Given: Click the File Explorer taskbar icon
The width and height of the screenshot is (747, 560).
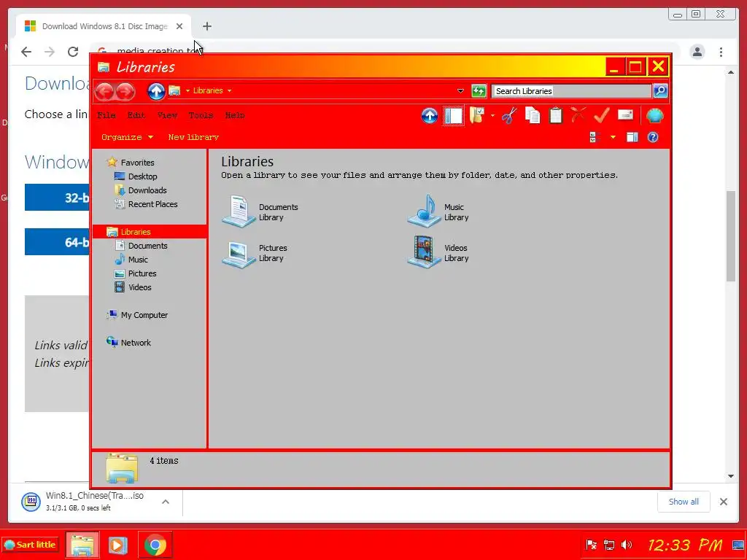Looking at the screenshot, I should pos(82,545).
